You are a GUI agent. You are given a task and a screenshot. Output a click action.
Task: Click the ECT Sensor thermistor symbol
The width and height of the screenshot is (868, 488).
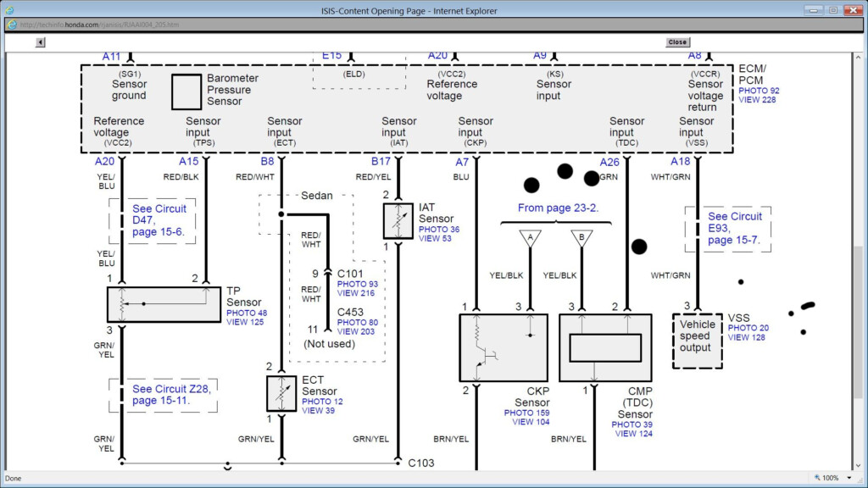pyautogui.click(x=281, y=393)
